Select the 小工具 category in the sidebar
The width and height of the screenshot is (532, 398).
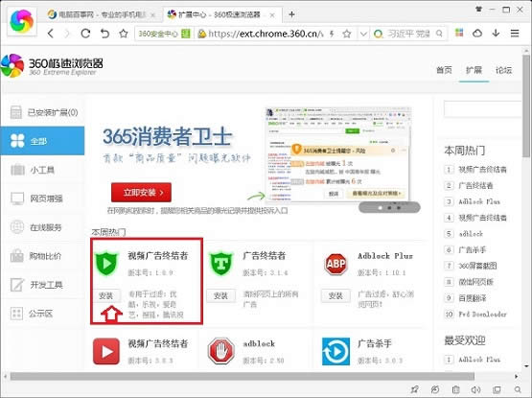coord(42,170)
